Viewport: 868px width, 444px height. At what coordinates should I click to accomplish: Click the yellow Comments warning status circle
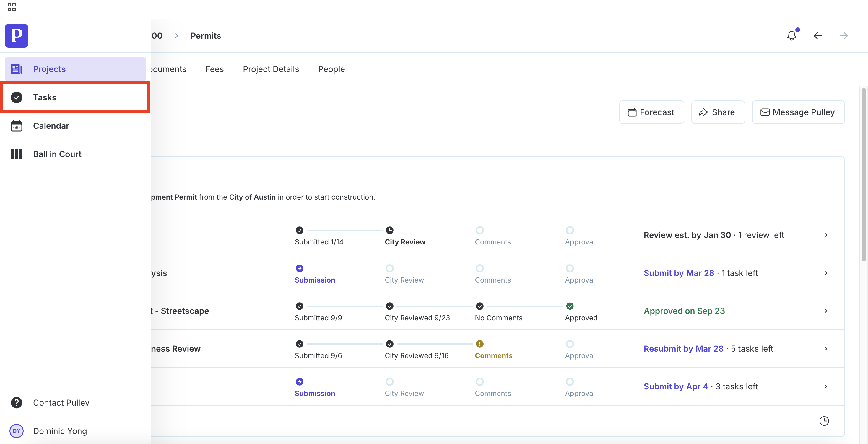(x=479, y=344)
